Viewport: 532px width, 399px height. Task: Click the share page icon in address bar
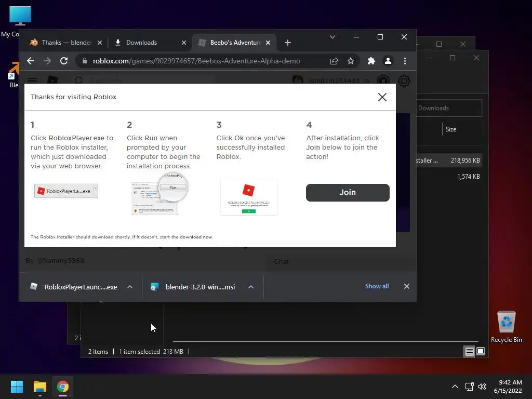pos(334,61)
